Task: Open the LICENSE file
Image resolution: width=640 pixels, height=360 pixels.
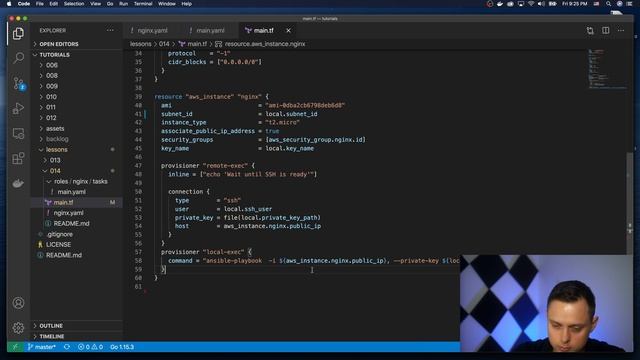Action: (x=58, y=244)
